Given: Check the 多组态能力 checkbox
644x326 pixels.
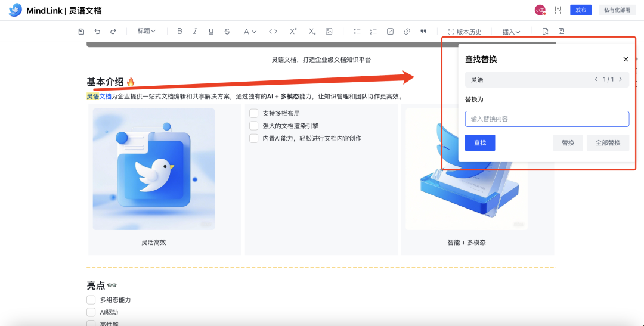Looking at the screenshot, I should tap(91, 300).
